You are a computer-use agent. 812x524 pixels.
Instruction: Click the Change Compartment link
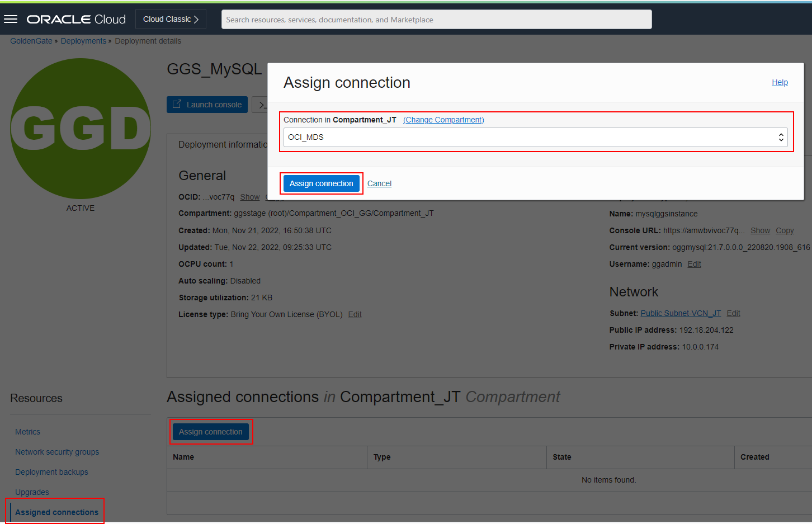443,120
